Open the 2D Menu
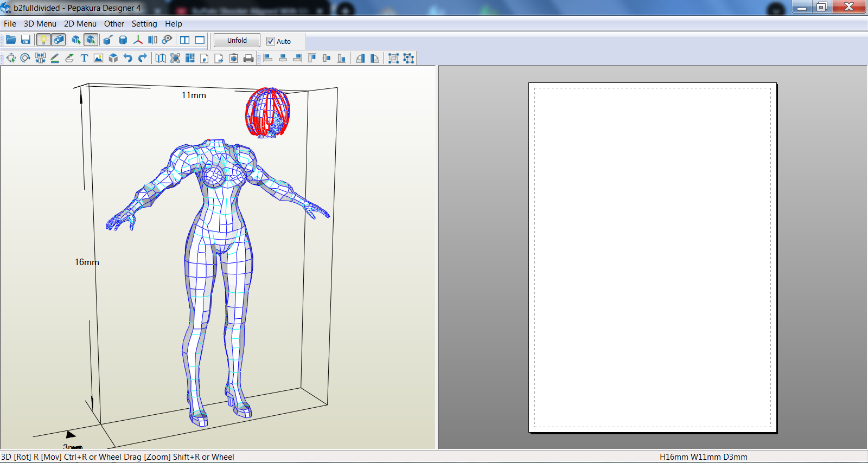This screenshot has height=463, width=868. coord(80,24)
